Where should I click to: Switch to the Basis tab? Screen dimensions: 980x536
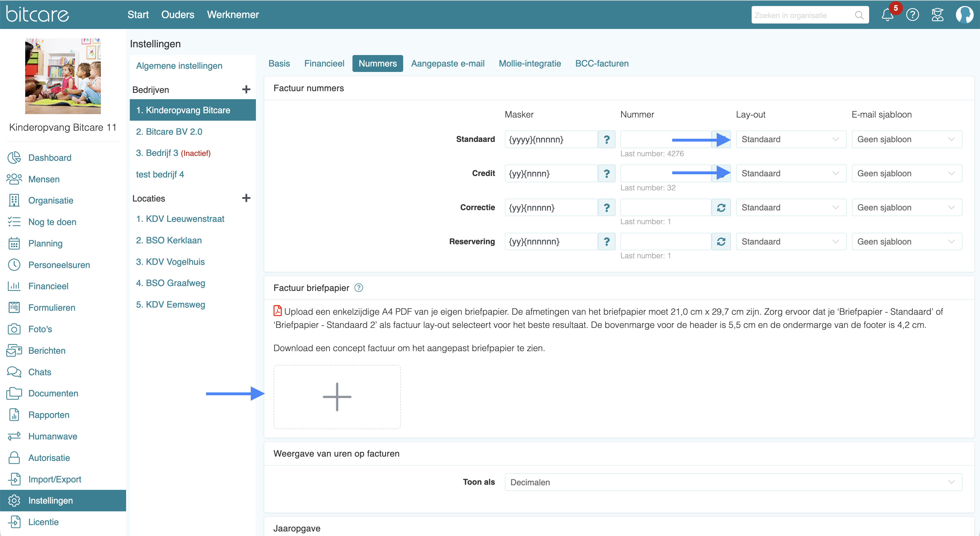[279, 63]
